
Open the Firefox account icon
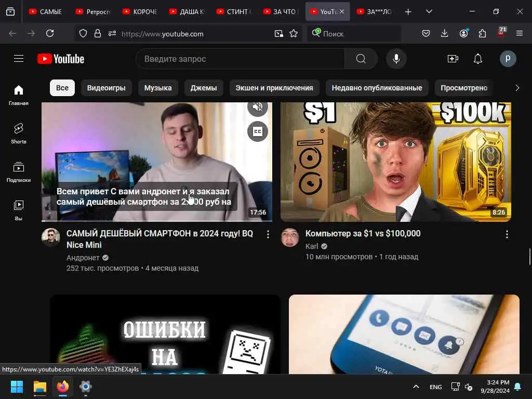(463, 33)
